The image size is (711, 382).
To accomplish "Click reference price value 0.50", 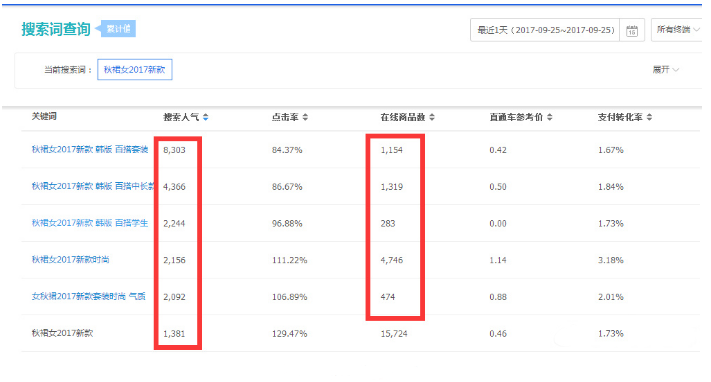I will coord(498,186).
